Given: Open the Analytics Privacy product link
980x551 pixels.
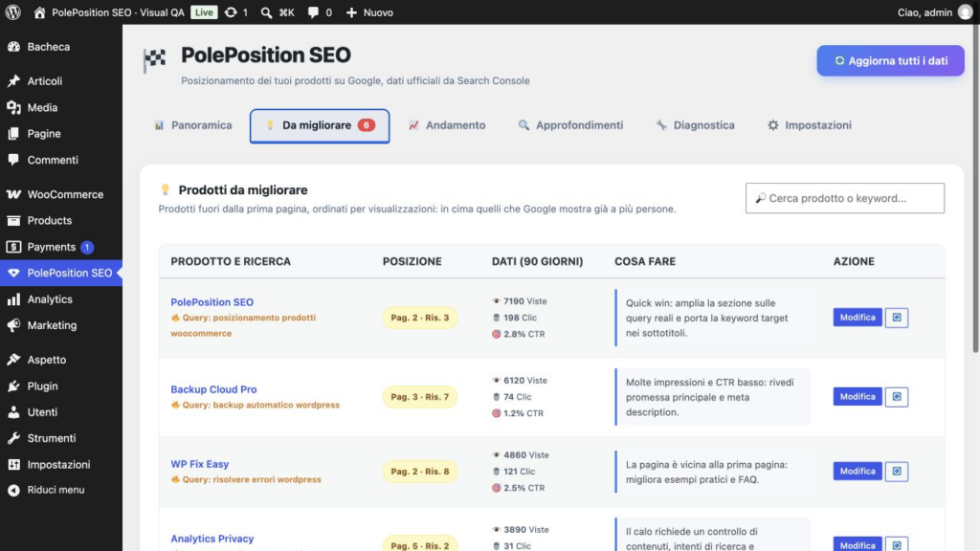Looking at the screenshot, I should (212, 539).
